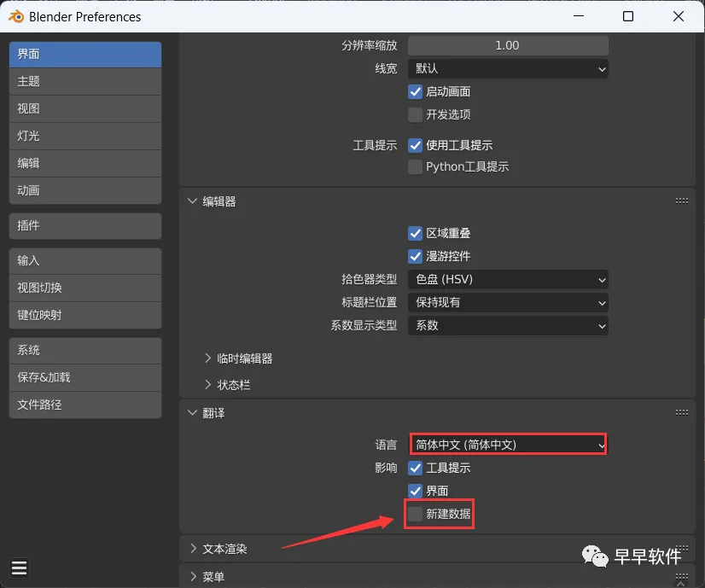Open the 文件路径 section
705x588 pixels.
pos(85,405)
